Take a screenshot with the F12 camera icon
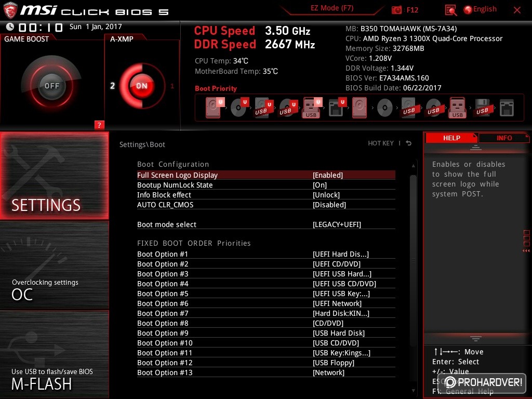Image resolution: width=532 pixels, height=399 pixels. click(x=396, y=10)
